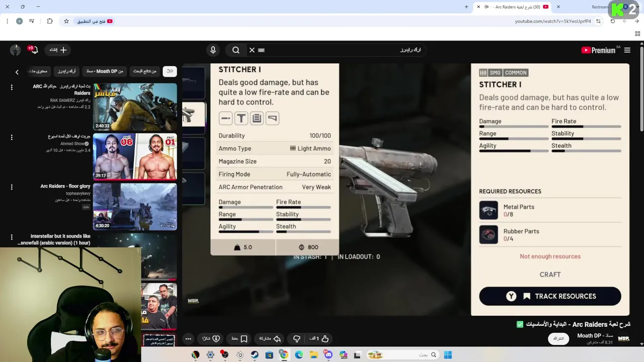Like the video with thumbs-up button

click(319, 338)
